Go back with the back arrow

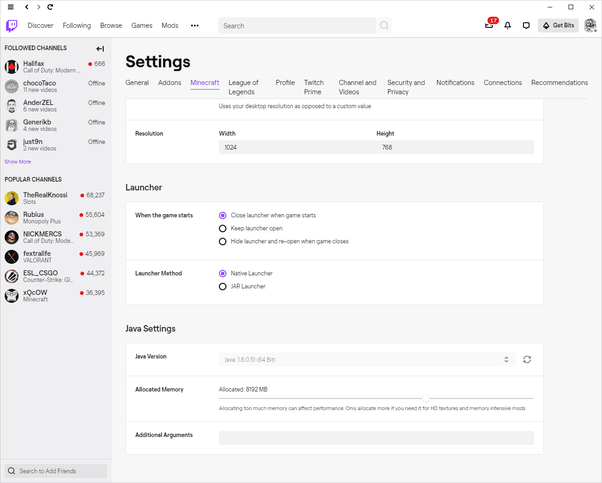tap(26, 7)
